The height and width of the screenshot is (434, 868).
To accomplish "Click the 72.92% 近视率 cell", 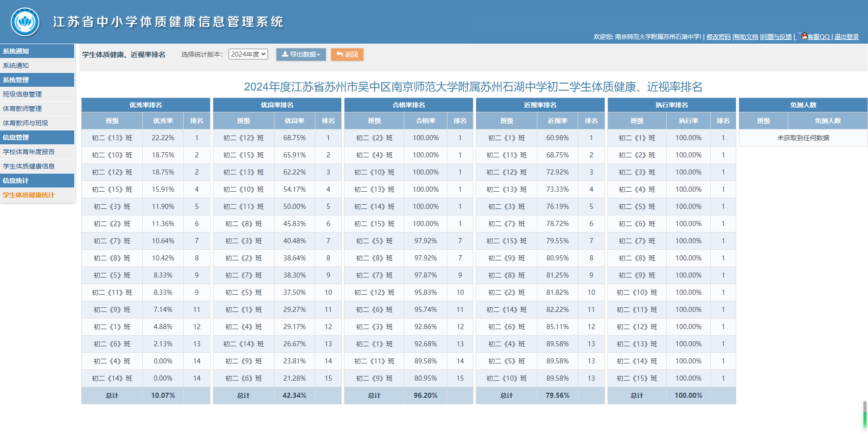I will (x=557, y=172).
